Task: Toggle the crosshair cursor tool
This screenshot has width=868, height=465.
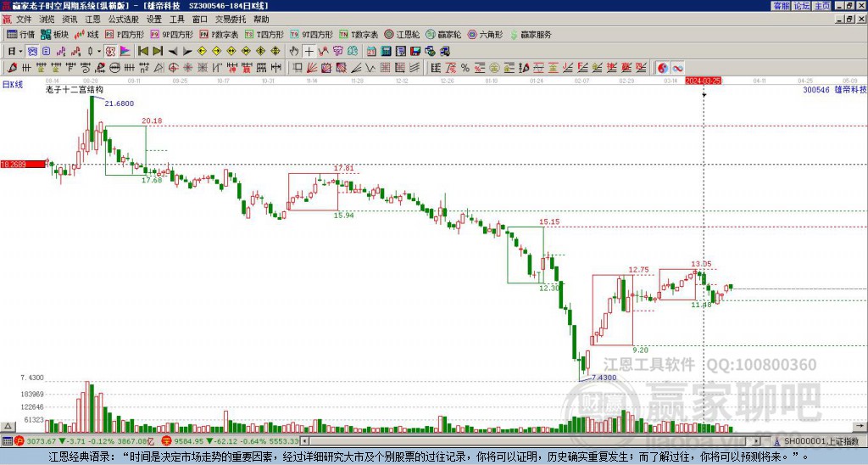Action: [309, 51]
